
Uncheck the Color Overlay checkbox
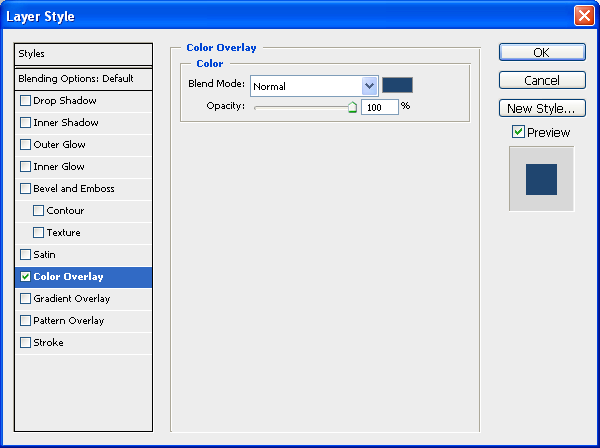tap(25, 277)
